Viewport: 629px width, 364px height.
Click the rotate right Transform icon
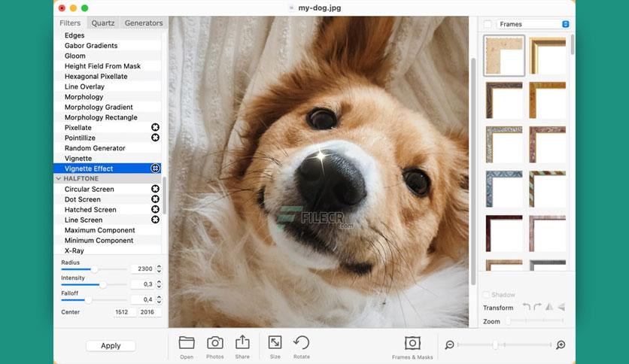pos(537,307)
